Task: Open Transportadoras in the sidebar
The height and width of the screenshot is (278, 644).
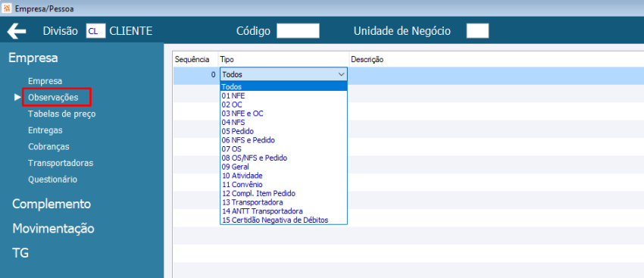Action: [x=61, y=163]
